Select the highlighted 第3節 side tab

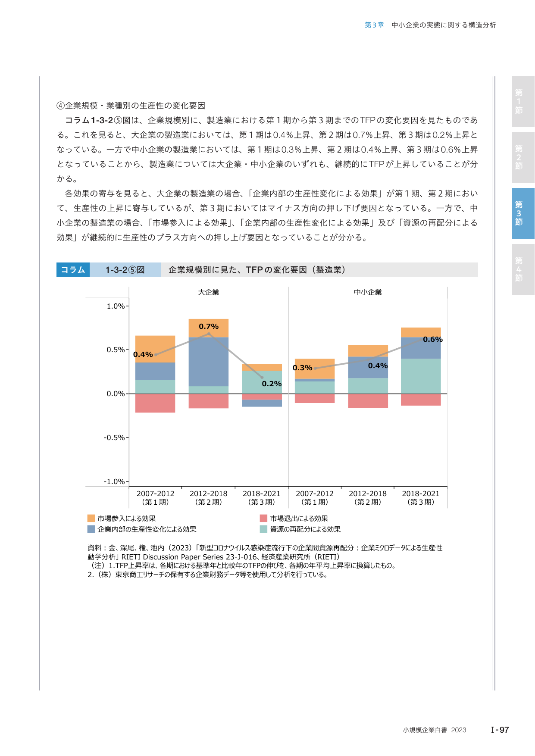coord(523,213)
